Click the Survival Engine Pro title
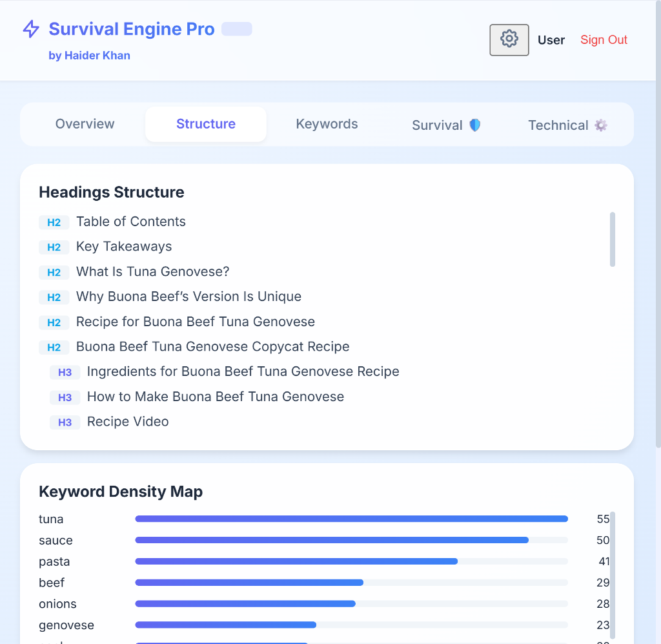 pyautogui.click(x=132, y=29)
